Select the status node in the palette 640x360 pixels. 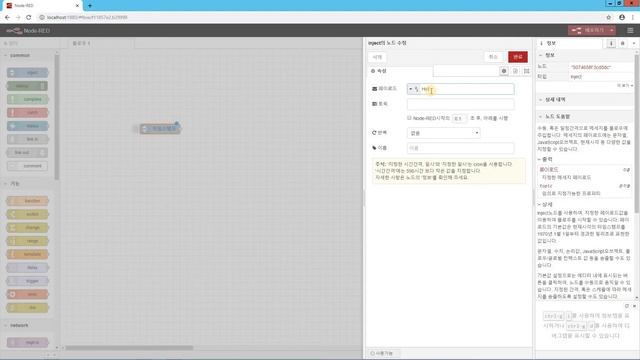(27, 126)
